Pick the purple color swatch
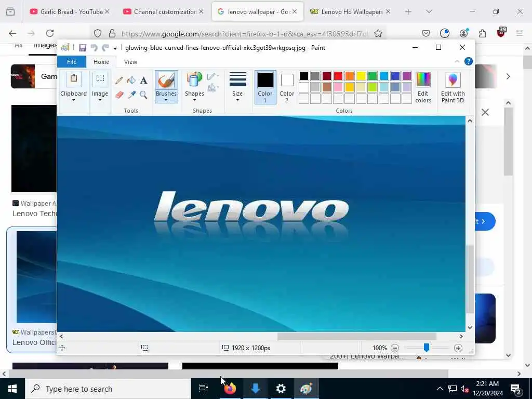The width and height of the screenshot is (532, 399). click(x=407, y=76)
